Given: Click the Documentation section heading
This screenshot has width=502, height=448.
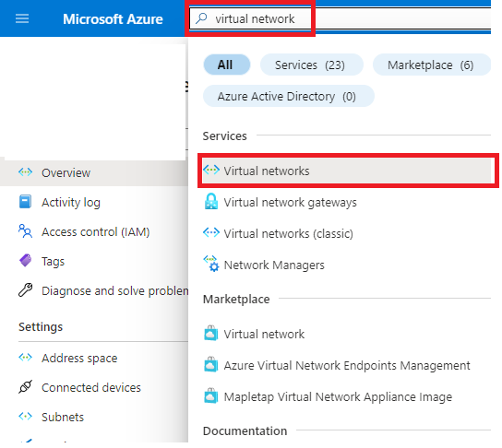Looking at the screenshot, I should coord(245,430).
